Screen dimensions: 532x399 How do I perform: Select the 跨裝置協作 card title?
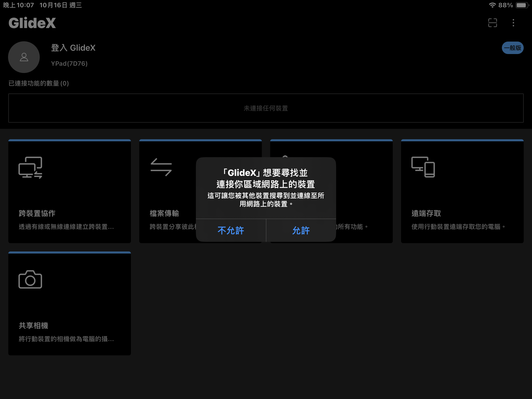point(37,213)
